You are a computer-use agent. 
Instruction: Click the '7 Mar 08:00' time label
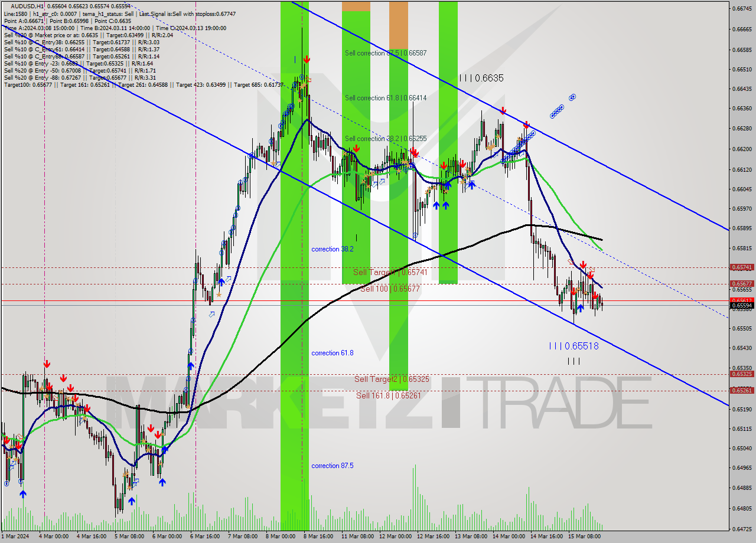point(242,537)
